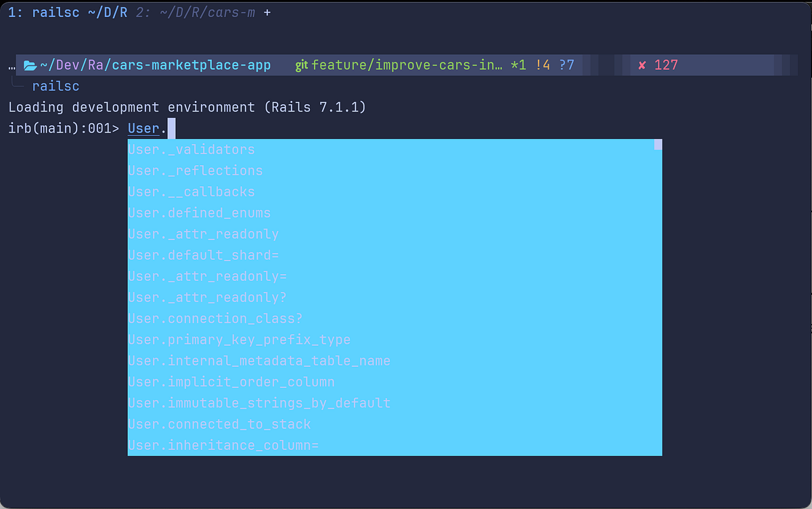Click the untracked files indicator ?7
Viewport: 812px width, 509px height.
click(565, 65)
